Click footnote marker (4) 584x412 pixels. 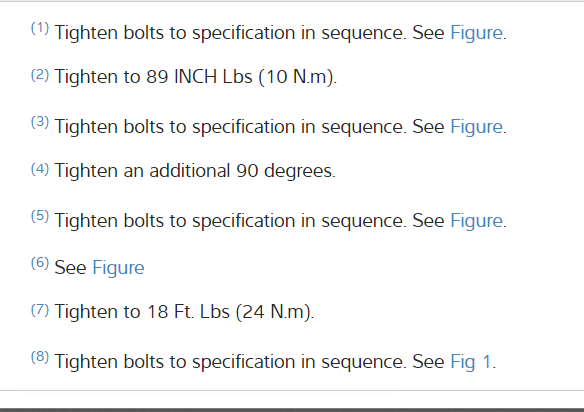[x=39, y=169]
